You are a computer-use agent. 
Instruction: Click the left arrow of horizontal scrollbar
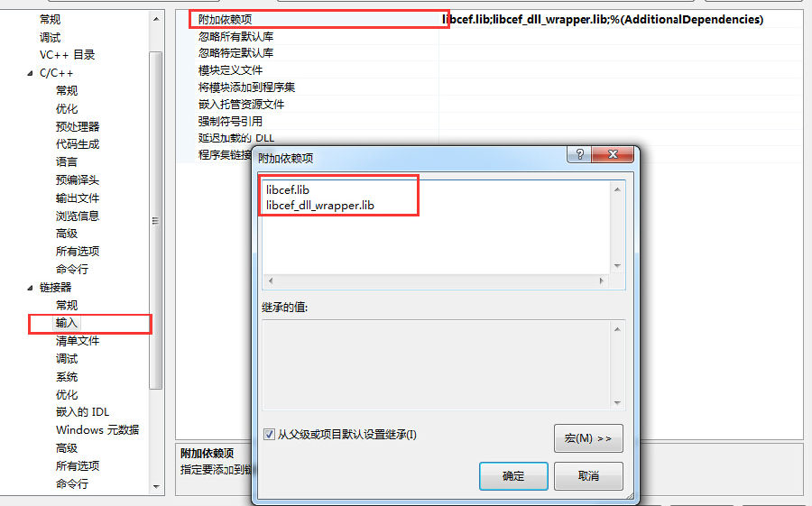click(x=271, y=281)
